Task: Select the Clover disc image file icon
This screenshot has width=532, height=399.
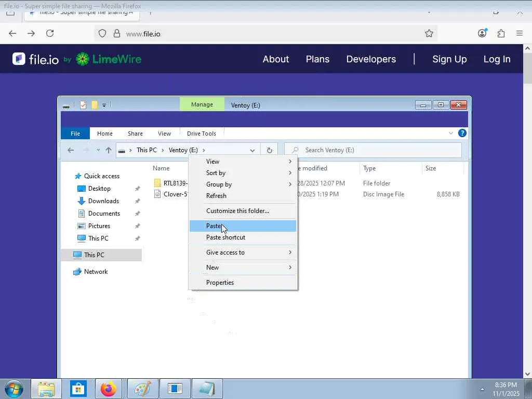Action: pyautogui.click(x=157, y=194)
